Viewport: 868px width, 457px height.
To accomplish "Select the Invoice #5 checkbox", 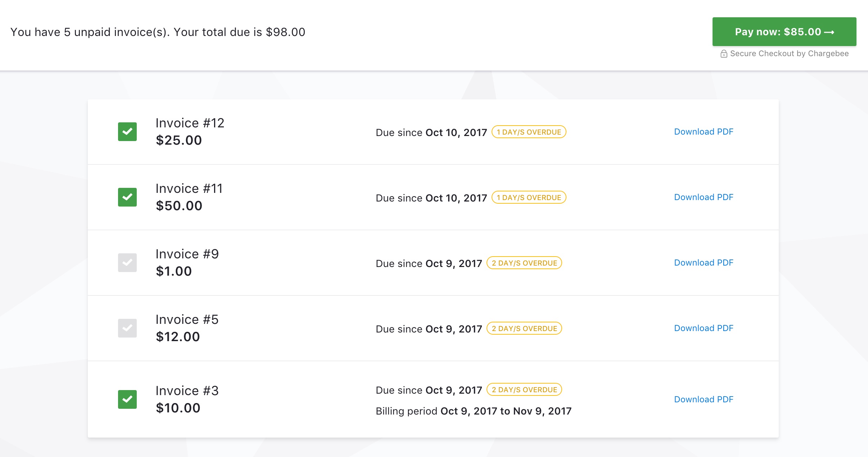I will tap(127, 328).
